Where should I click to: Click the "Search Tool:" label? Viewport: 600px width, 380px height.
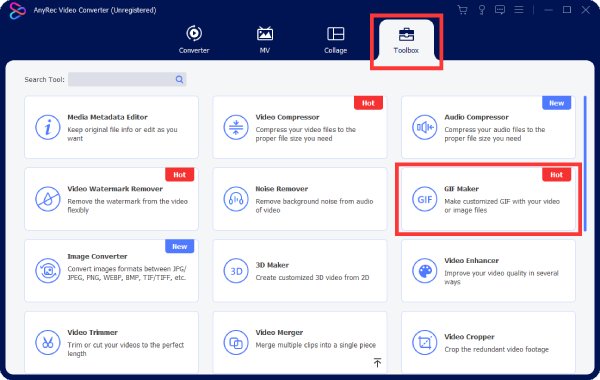tap(44, 80)
